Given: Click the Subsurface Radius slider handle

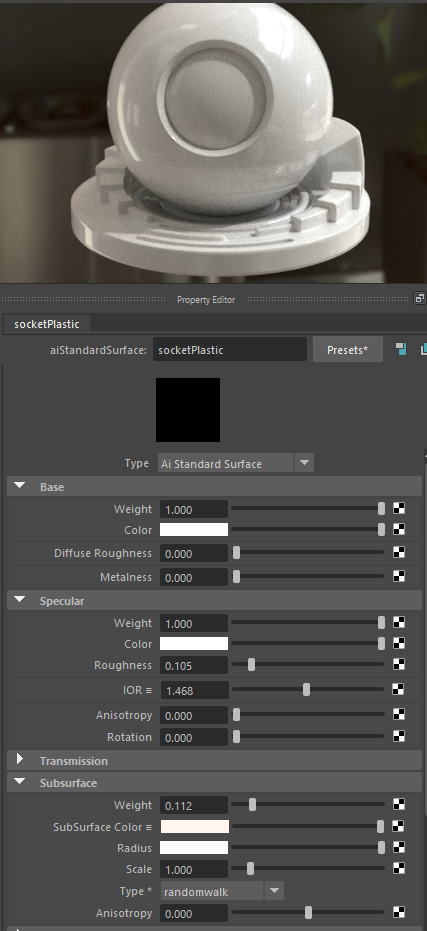Looking at the screenshot, I should [381, 847].
